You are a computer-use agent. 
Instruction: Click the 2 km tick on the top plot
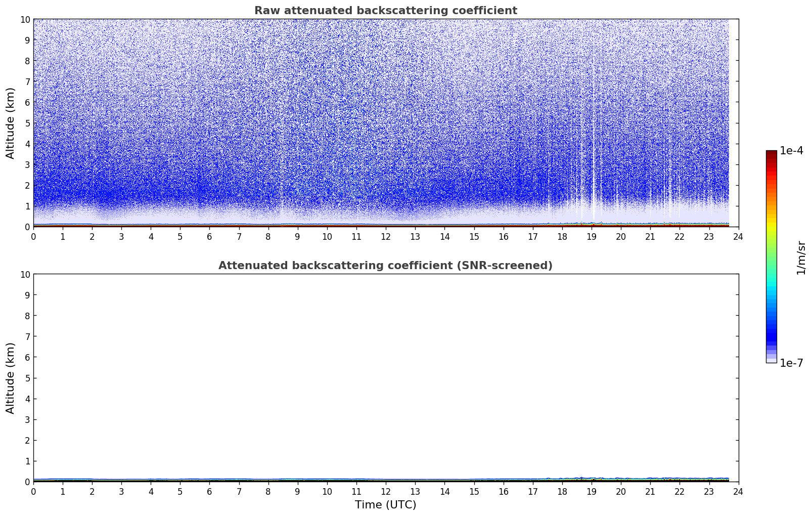[x=27, y=185]
